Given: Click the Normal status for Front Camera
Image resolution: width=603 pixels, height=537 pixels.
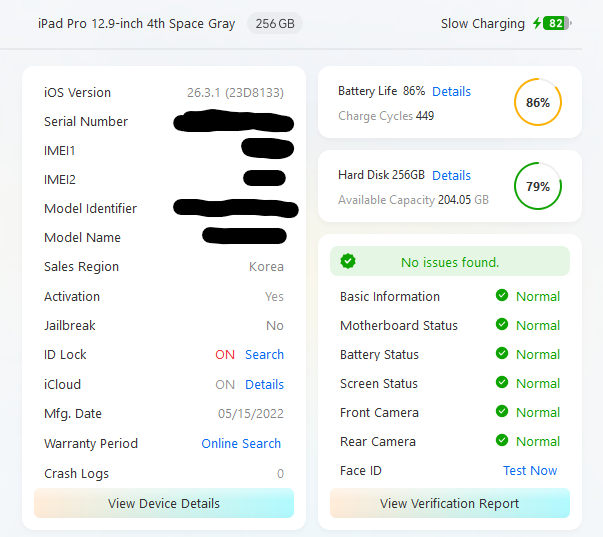Looking at the screenshot, I should click(538, 412).
